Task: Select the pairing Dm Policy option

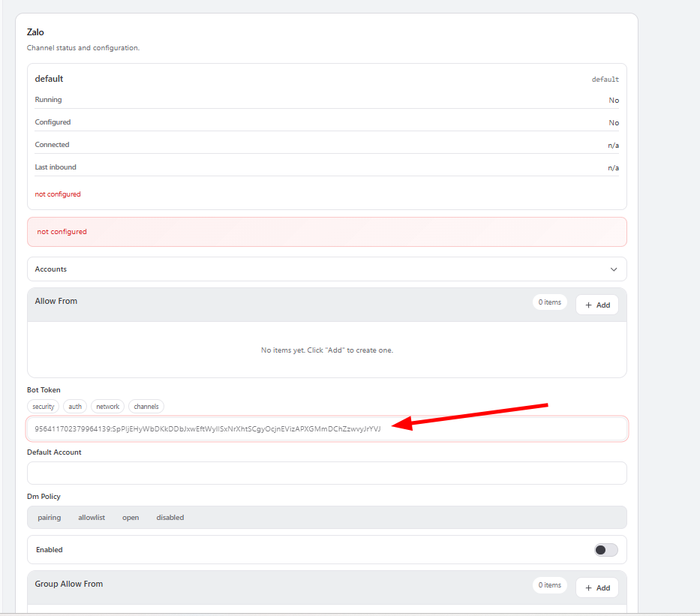Action: 49,518
